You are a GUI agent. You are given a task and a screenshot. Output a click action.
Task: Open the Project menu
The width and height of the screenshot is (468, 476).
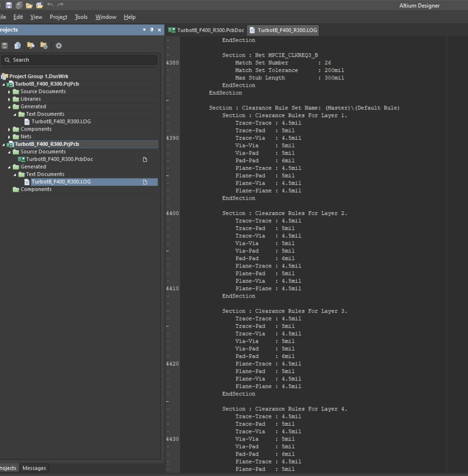(58, 17)
